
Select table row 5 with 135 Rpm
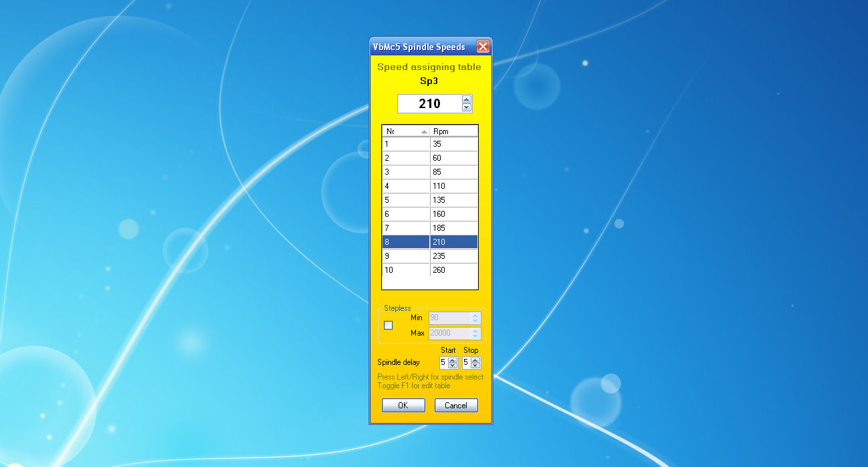click(x=429, y=200)
